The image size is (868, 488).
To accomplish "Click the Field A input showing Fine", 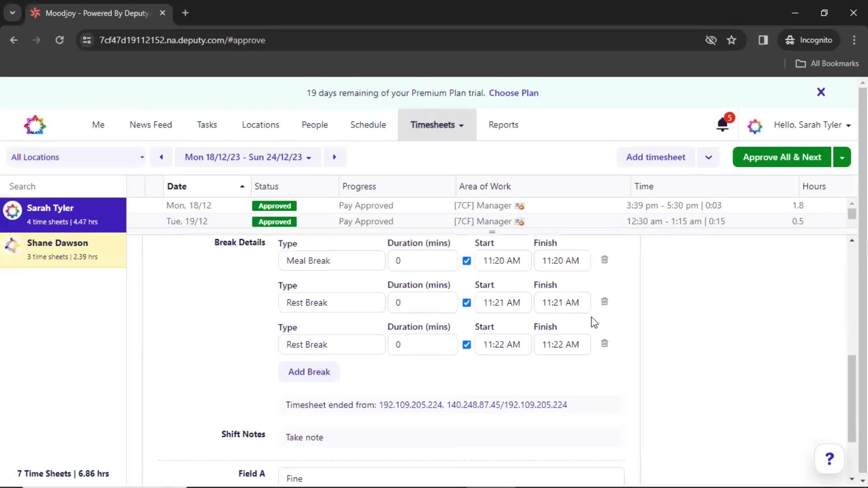I will [x=451, y=478].
